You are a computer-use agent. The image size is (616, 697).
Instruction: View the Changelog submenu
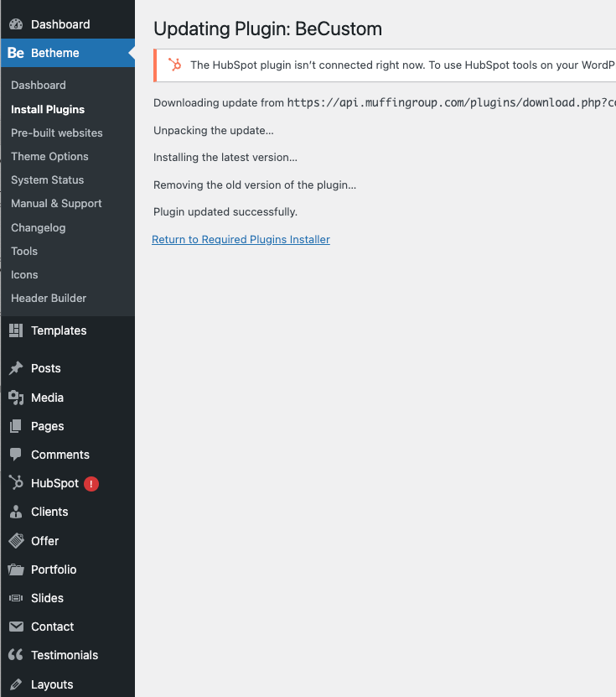(x=39, y=227)
